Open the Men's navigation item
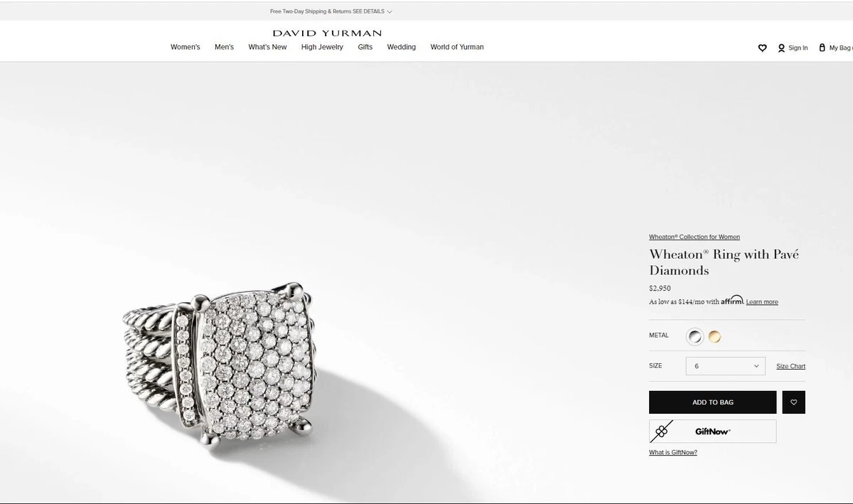 (224, 47)
